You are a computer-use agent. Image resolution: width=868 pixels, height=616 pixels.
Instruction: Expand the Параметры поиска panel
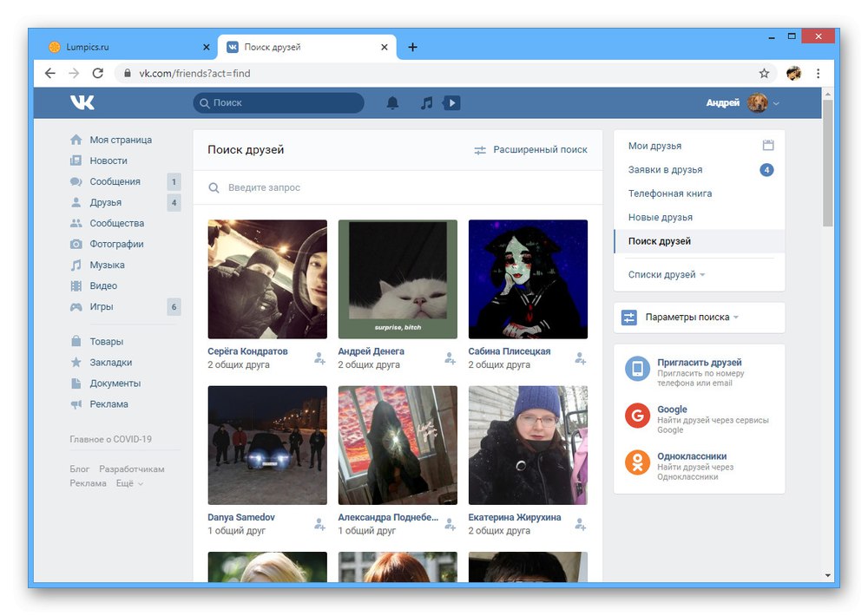coord(699,318)
